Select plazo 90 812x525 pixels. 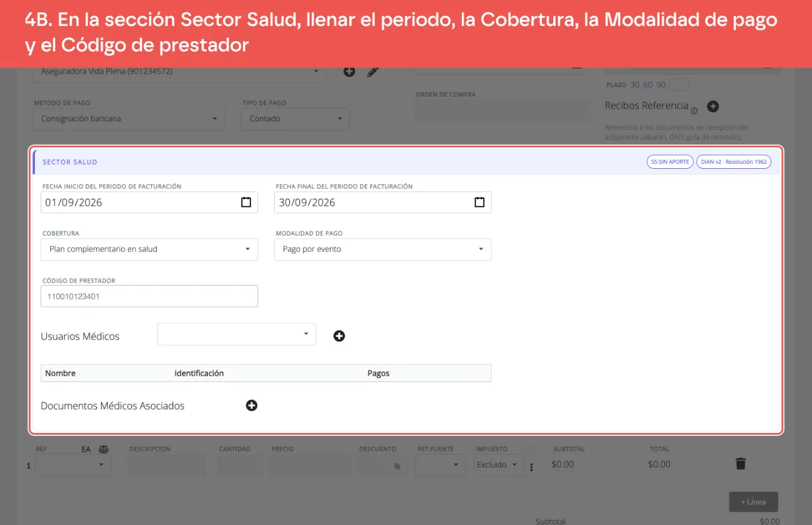(x=661, y=84)
